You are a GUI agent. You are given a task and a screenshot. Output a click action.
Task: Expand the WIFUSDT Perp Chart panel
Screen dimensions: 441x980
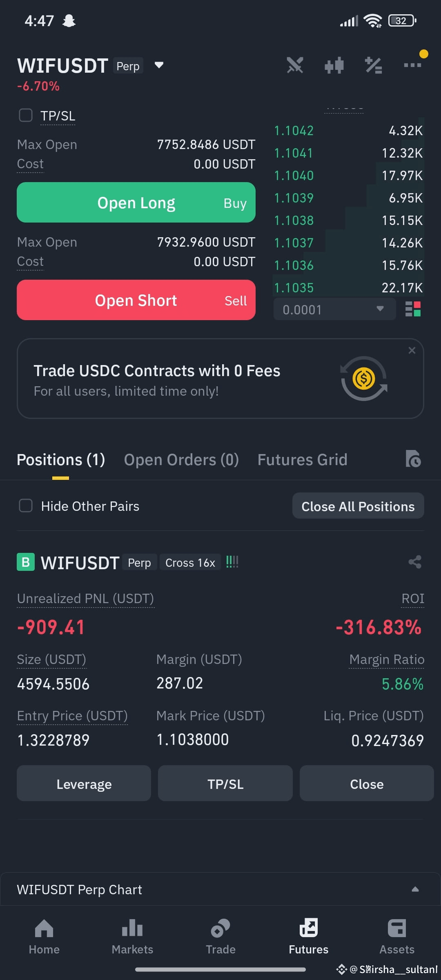pyautogui.click(x=220, y=889)
